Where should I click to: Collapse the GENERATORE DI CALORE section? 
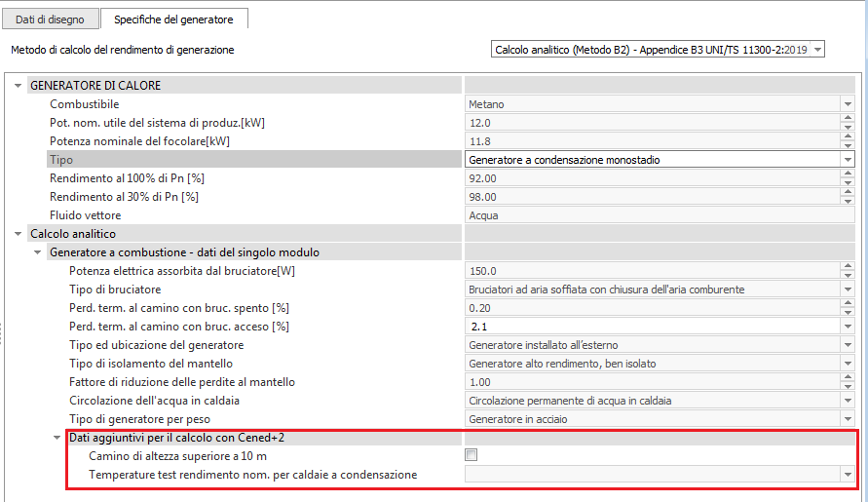pyautogui.click(x=18, y=86)
